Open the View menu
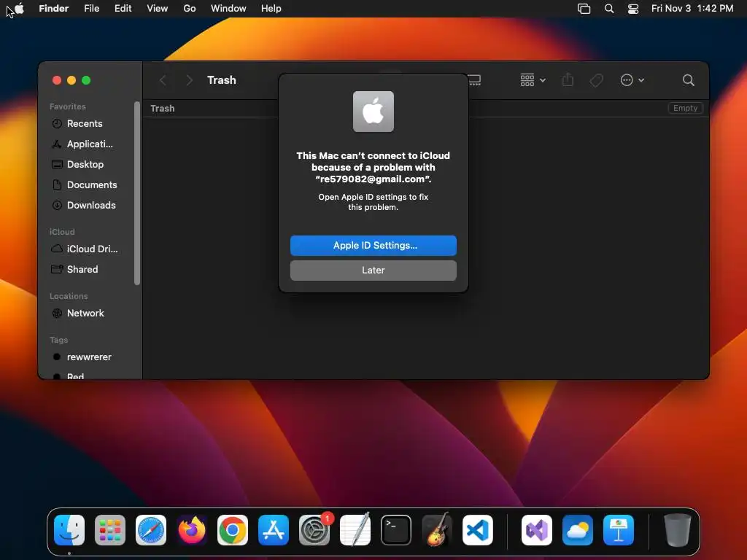The height and width of the screenshot is (560, 747). click(158, 9)
